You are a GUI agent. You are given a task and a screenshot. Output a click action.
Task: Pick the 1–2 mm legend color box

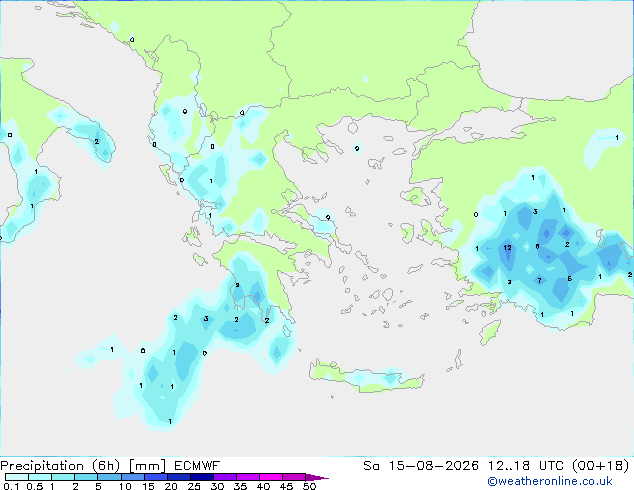(63, 477)
